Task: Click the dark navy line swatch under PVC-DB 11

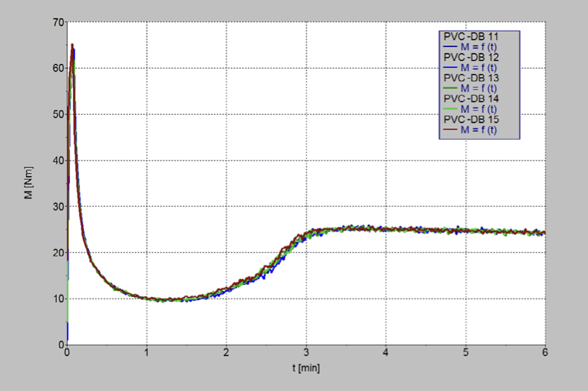Action: tap(451, 46)
